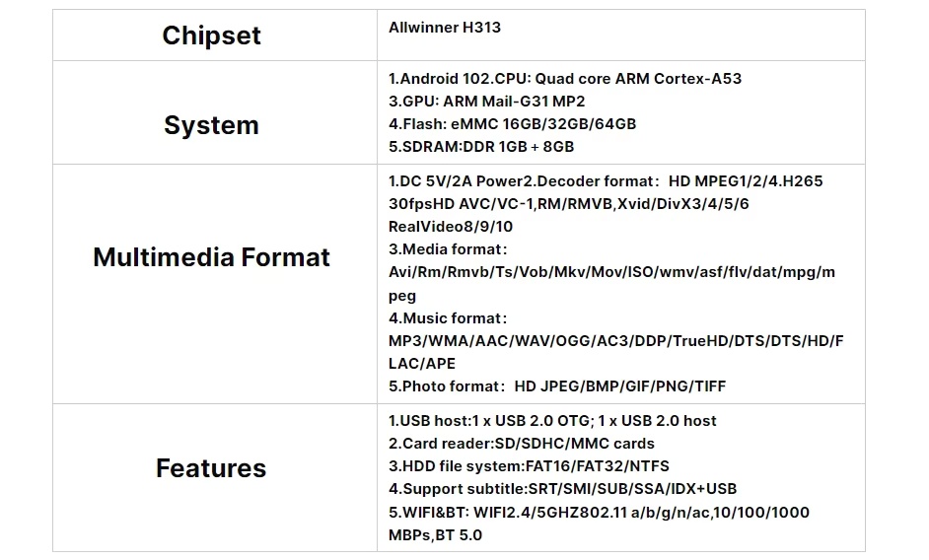Click the DC 5V/2A Power decoder line
Screen dimensions: 929x560
(605, 181)
